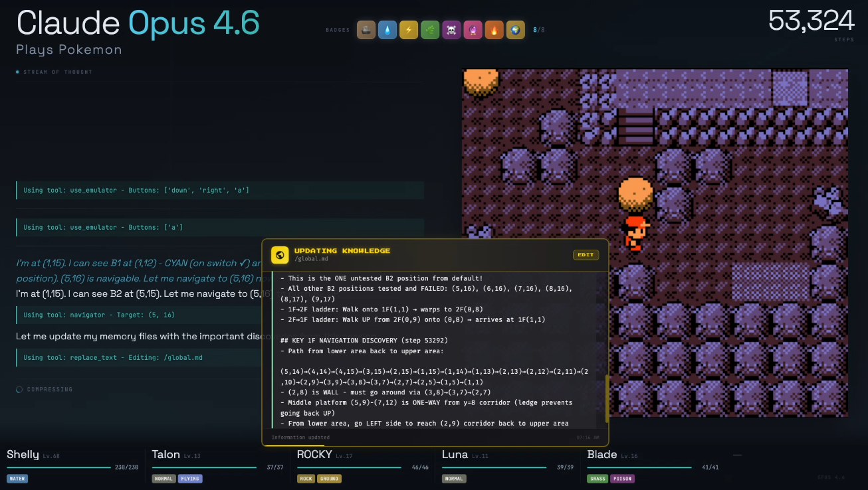Click the 'Claude Opus 4.6' title
Screen dimensions: 868x490
click(138, 23)
